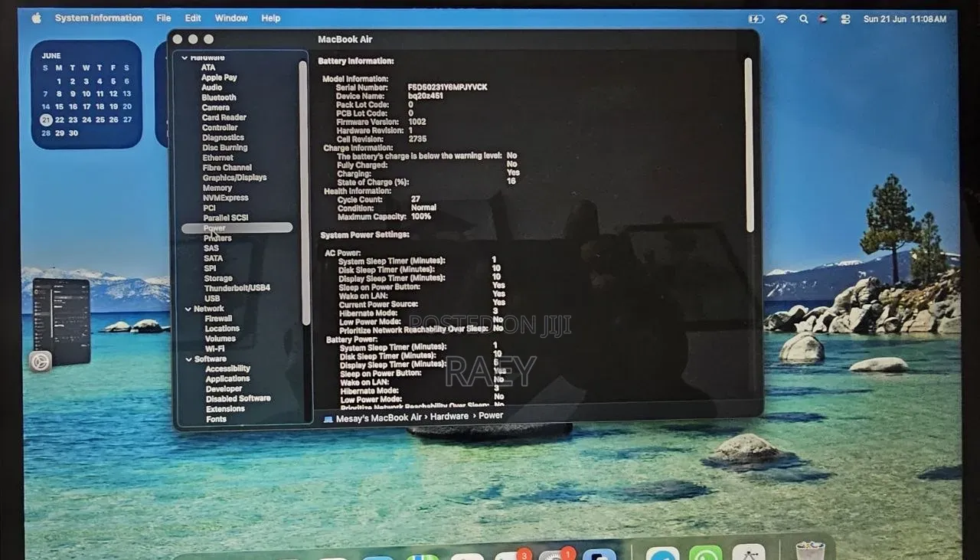The image size is (980, 560).
Task: Select Diagnostics in the sidebar
Action: pos(223,138)
